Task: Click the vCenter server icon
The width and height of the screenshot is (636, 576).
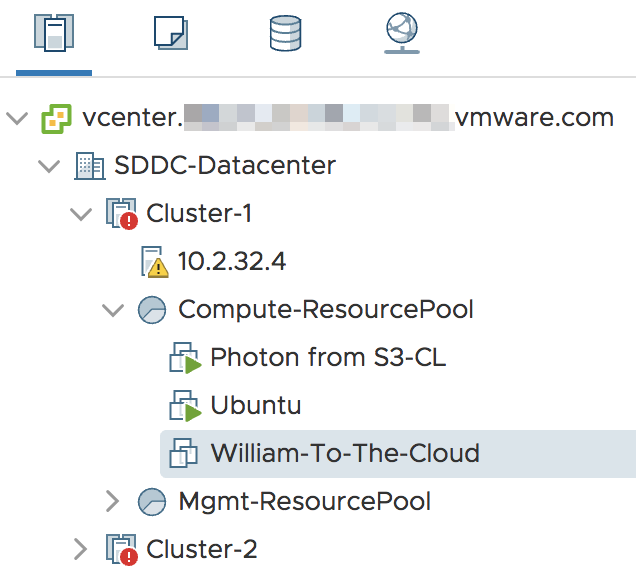Action: click(x=56, y=119)
